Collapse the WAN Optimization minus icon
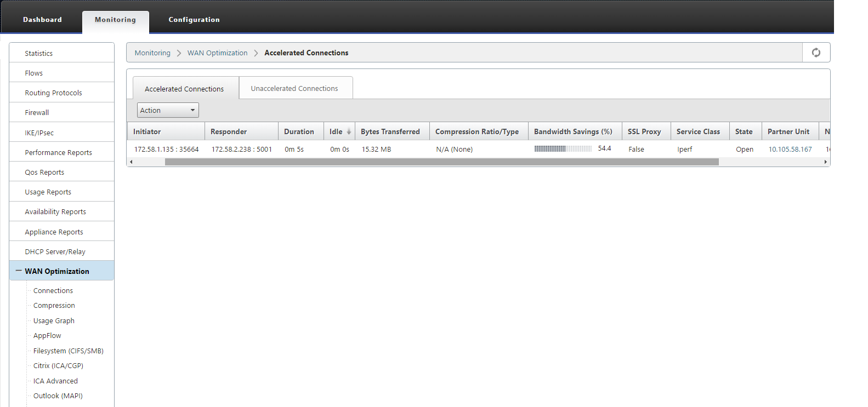Screen dimensions: 868x407 [x=19, y=271]
